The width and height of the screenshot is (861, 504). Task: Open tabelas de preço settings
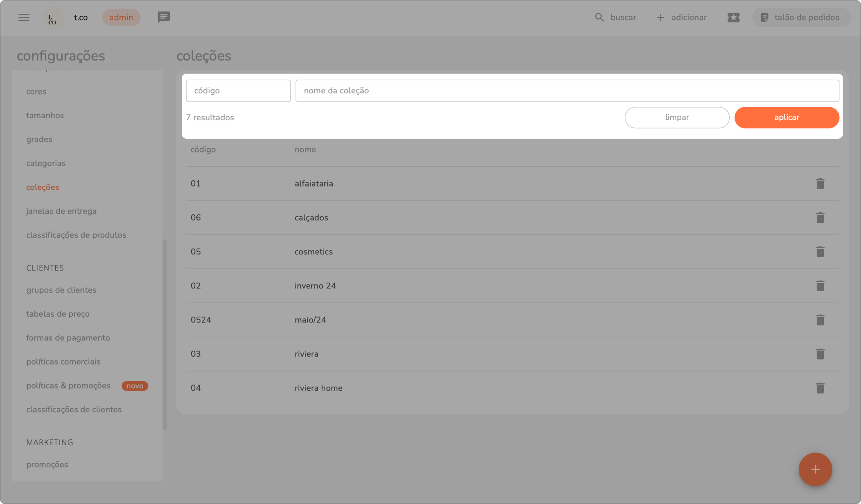tap(58, 314)
